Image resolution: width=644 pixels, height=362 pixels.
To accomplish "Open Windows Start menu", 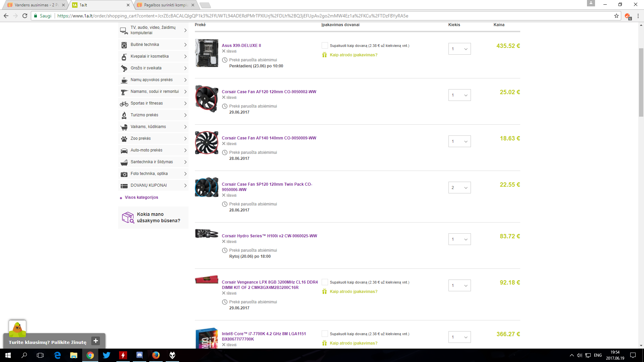I will (x=8, y=355).
